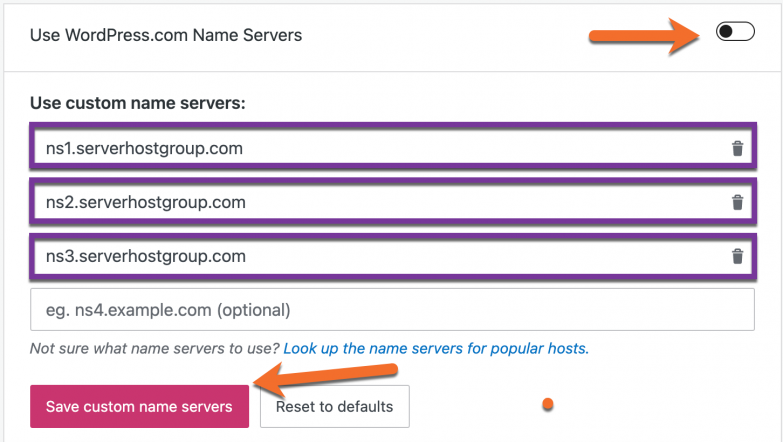Click the Use WordPress.com Name Servers label

point(166,35)
